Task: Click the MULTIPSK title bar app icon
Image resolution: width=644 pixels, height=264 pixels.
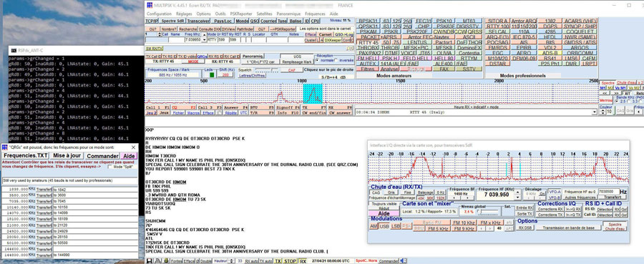Action: (x=149, y=5)
